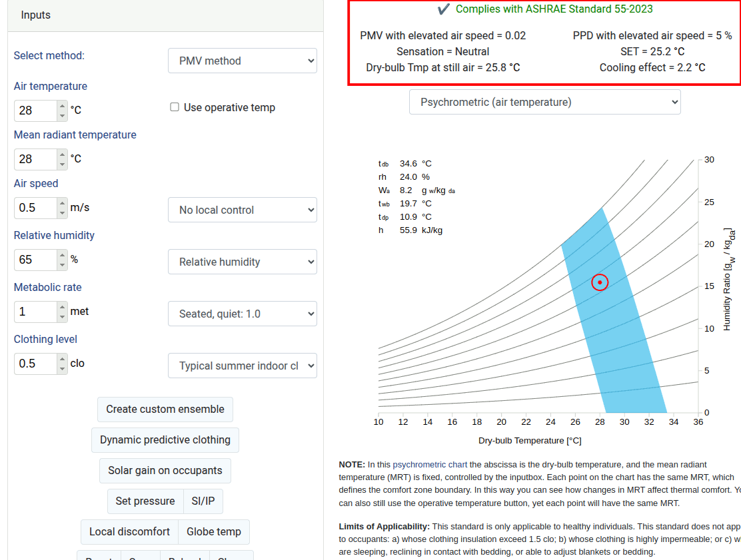Expand the No local control dropdown
Screen dimensions: 741x560
pos(243,210)
